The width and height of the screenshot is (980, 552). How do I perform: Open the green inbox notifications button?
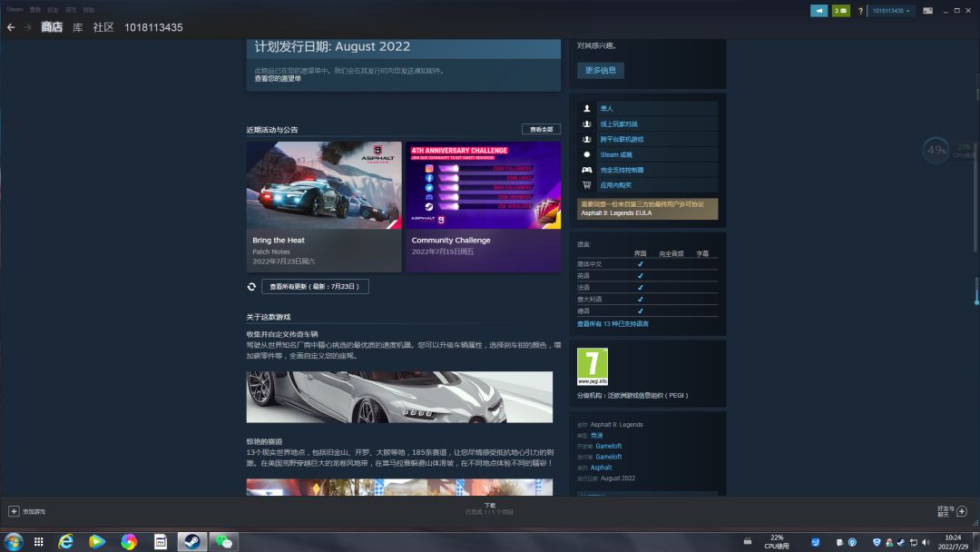click(840, 11)
